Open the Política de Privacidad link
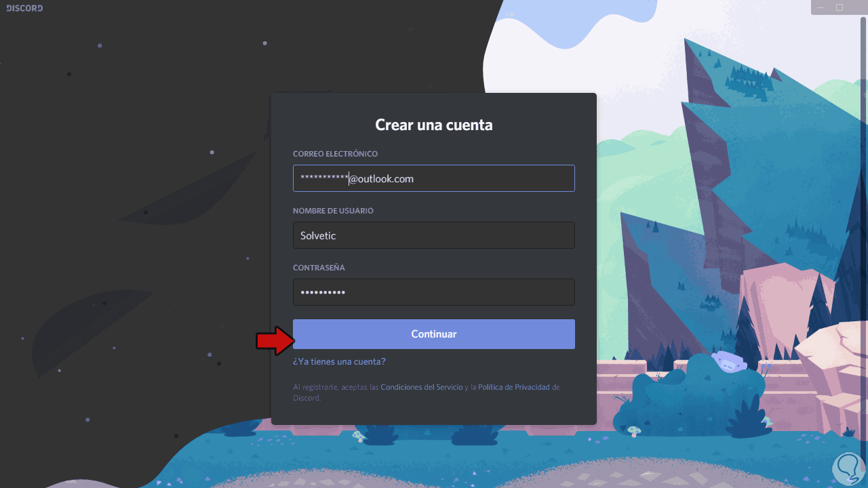This screenshot has height=488, width=868. pos(514,387)
